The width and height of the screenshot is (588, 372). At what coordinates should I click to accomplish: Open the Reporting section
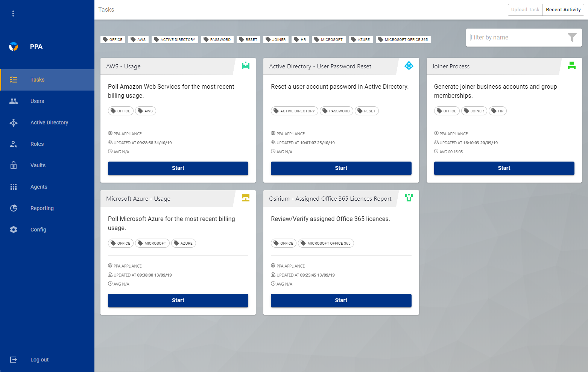coord(47,208)
